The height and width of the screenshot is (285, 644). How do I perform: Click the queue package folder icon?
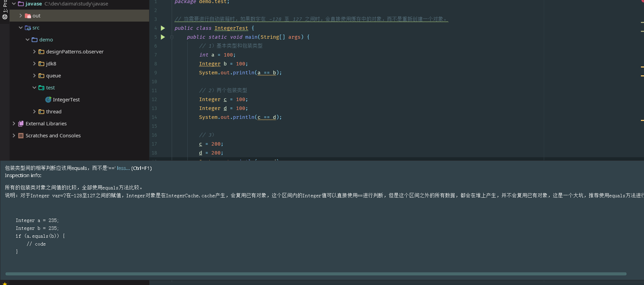click(x=41, y=76)
